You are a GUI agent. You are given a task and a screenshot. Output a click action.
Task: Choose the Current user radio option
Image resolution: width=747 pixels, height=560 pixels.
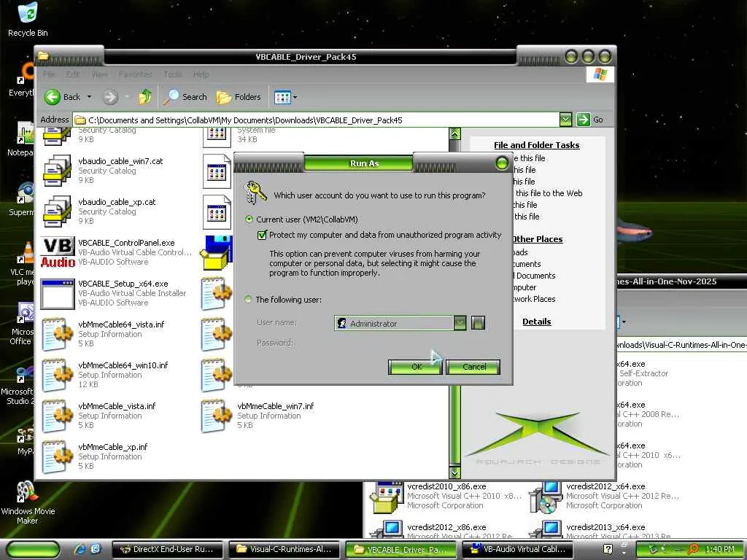coord(249,219)
